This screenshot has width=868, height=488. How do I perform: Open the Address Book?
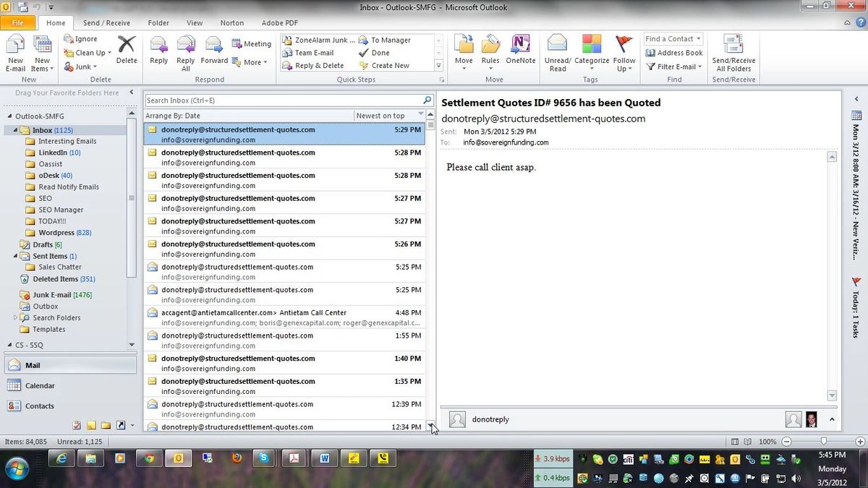pos(673,53)
